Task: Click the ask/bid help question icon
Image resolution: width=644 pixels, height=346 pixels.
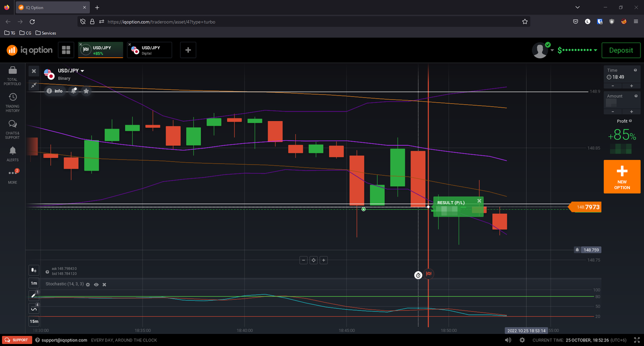Action: coord(47,272)
